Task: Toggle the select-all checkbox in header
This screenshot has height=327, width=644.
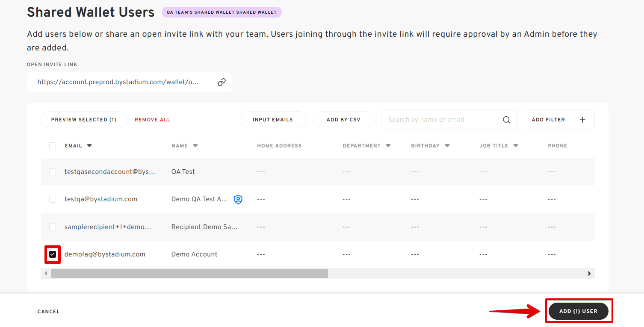Action: (x=53, y=146)
